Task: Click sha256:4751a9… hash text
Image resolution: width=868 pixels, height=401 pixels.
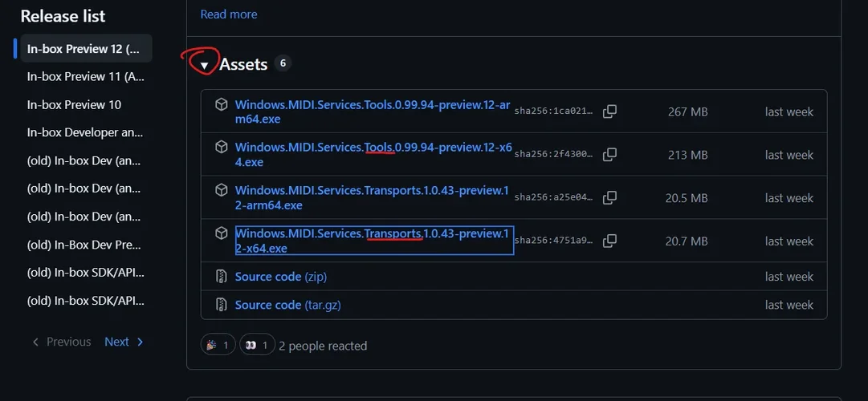Action: pyautogui.click(x=553, y=241)
